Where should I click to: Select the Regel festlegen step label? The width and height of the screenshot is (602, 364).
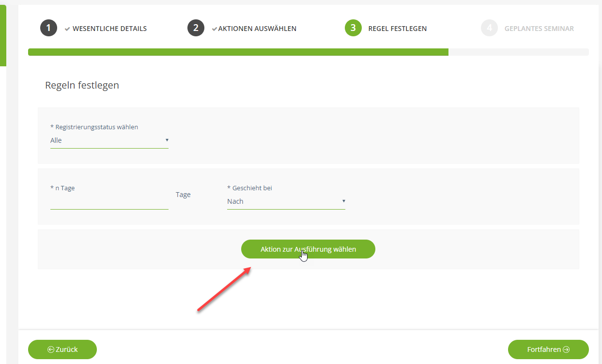(x=397, y=29)
